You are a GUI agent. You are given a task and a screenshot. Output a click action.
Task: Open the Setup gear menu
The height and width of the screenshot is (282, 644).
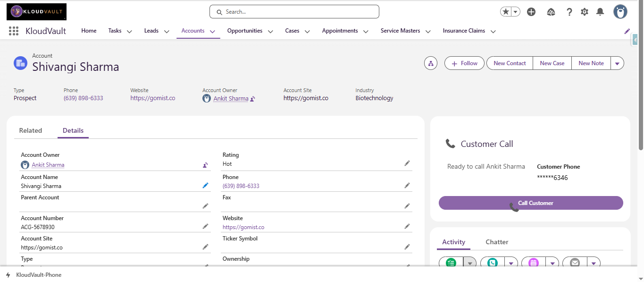click(585, 12)
